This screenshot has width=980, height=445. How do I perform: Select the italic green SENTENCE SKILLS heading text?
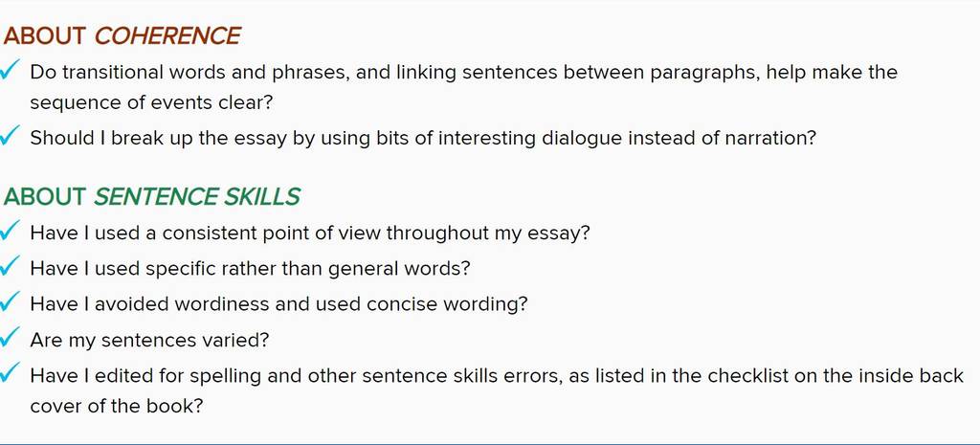click(x=197, y=197)
